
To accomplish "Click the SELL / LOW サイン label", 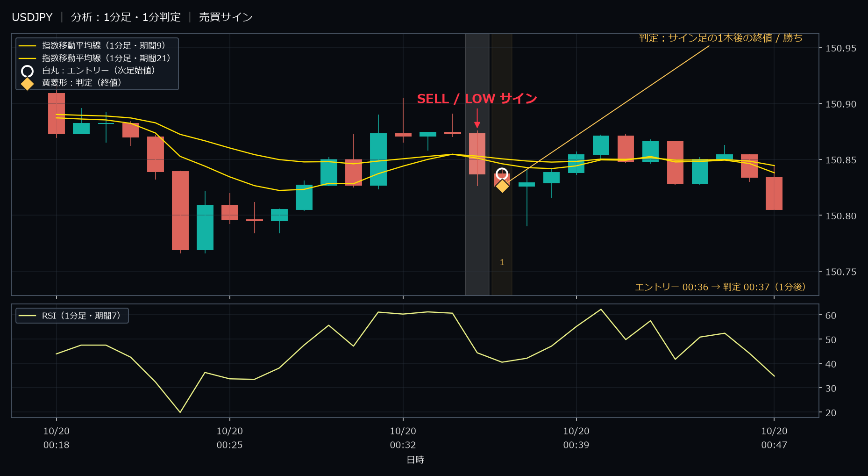I will [x=477, y=99].
